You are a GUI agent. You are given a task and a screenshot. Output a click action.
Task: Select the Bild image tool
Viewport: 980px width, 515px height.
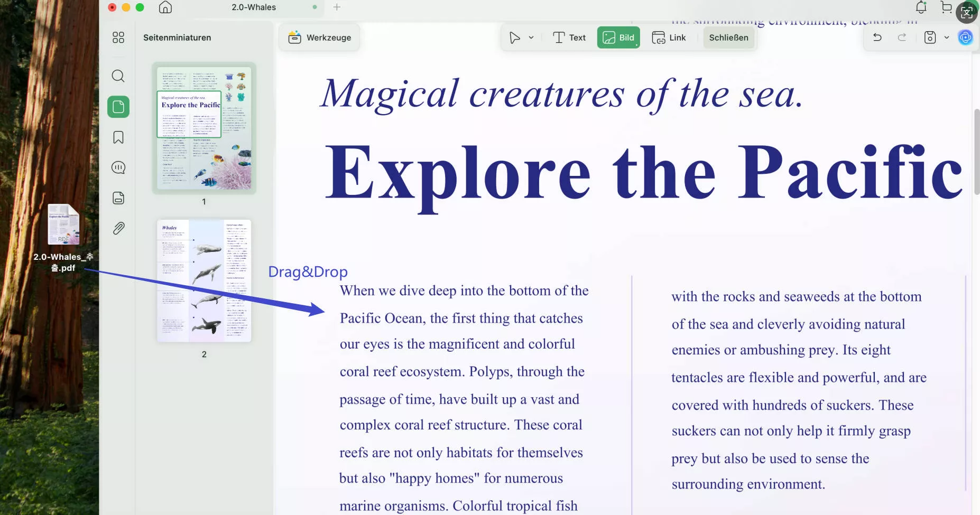[618, 38]
